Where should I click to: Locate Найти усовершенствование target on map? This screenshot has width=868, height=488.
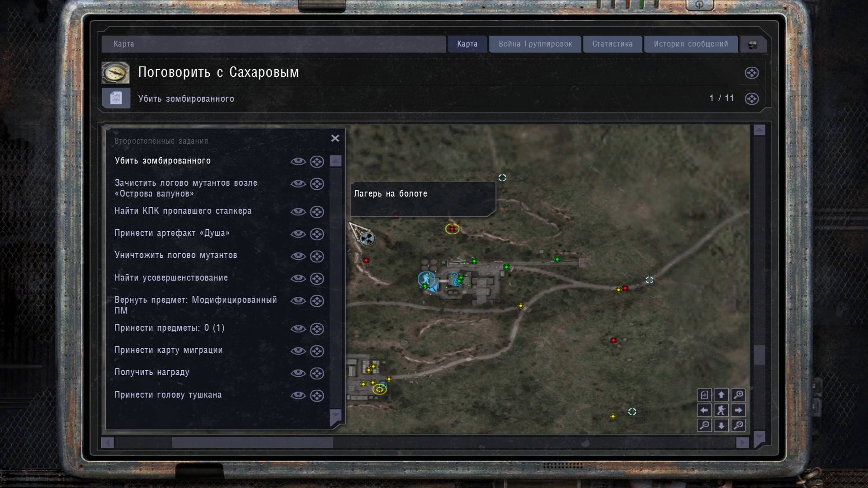[x=317, y=279]
